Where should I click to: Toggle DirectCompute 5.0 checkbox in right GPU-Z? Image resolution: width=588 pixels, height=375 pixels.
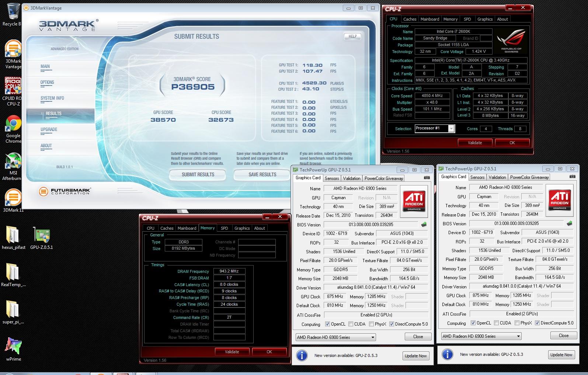coord(537,323)
